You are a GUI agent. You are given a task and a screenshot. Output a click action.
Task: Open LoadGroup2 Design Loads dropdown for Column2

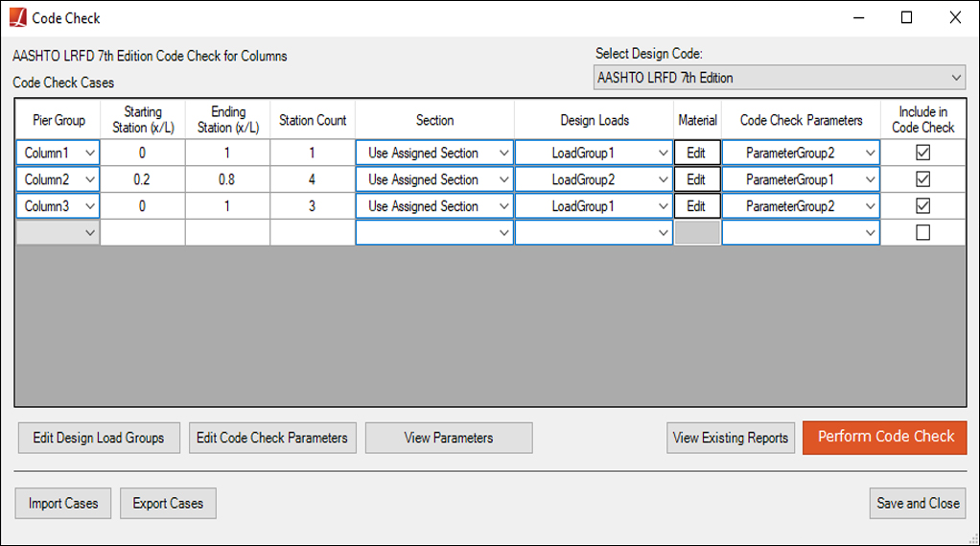tap(594, 179)
